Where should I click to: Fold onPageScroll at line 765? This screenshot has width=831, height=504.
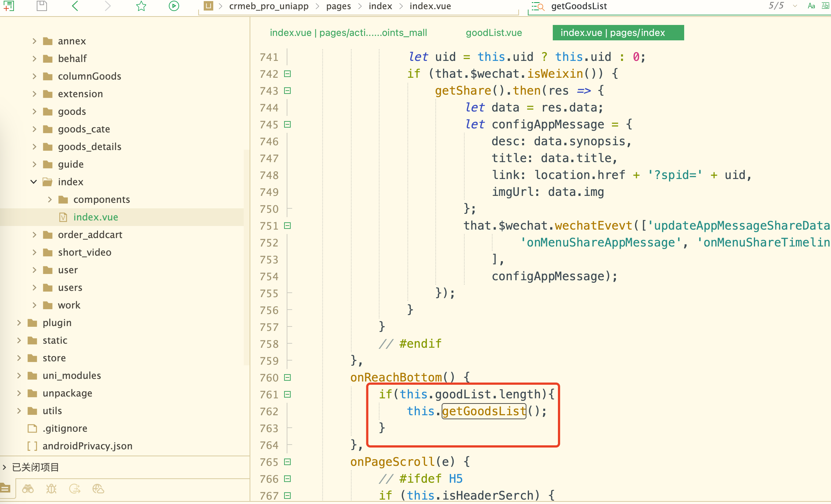point(288,462)
